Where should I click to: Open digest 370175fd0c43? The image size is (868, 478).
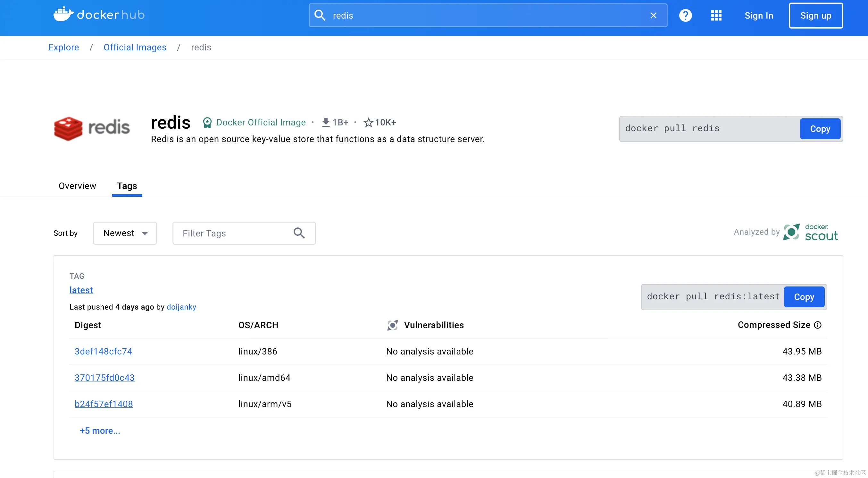[x=104, y=378]
